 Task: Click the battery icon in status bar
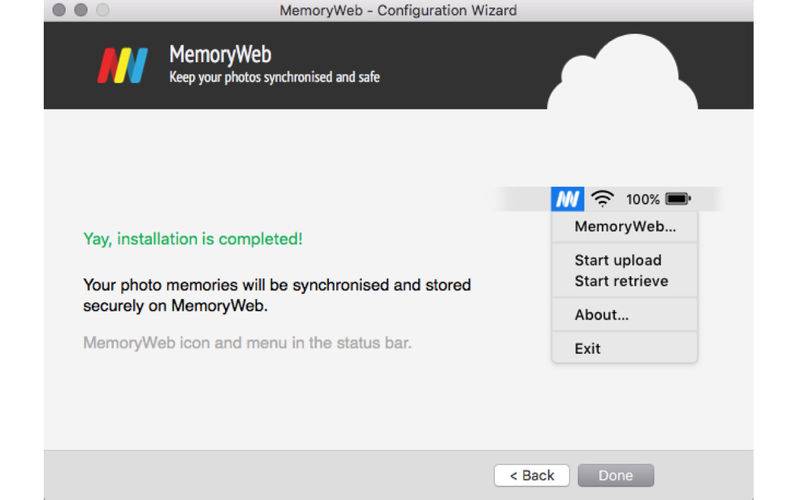pyautogui.click(x=678, y=198)
